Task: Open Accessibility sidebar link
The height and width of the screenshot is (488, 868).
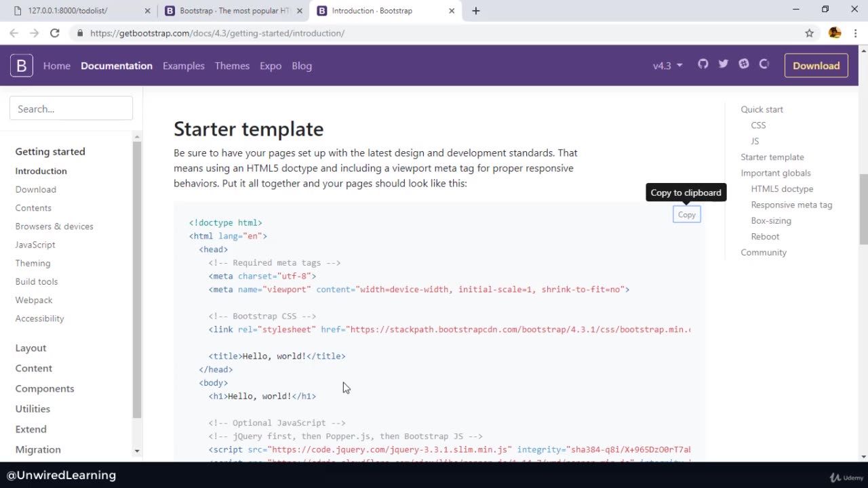Action: tap(39, 318)
